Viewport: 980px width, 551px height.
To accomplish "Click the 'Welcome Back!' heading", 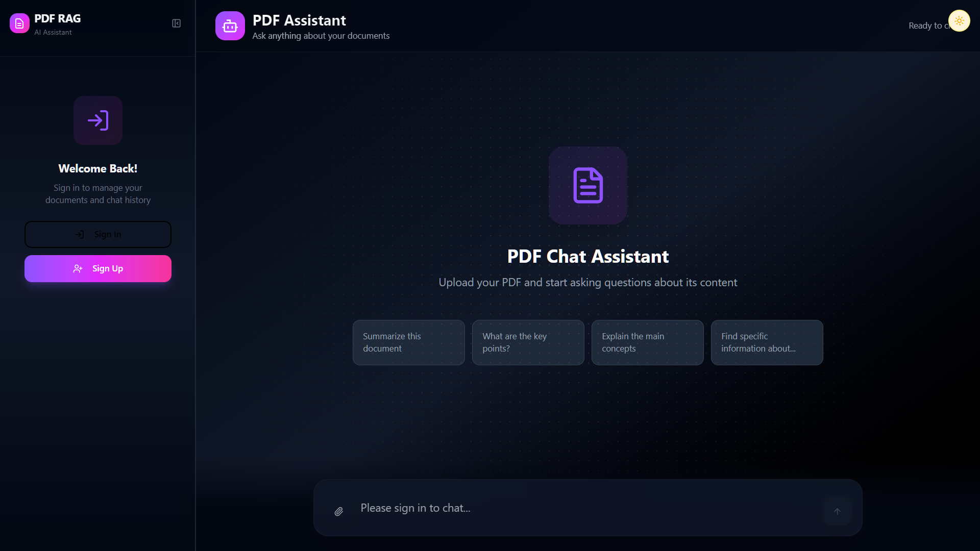I will 98,168.
